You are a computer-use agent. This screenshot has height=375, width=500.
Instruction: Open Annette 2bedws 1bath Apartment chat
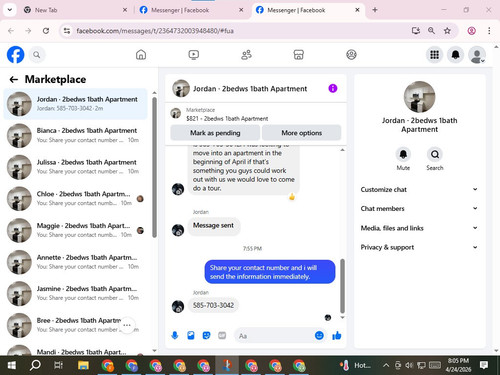[75, 262]
